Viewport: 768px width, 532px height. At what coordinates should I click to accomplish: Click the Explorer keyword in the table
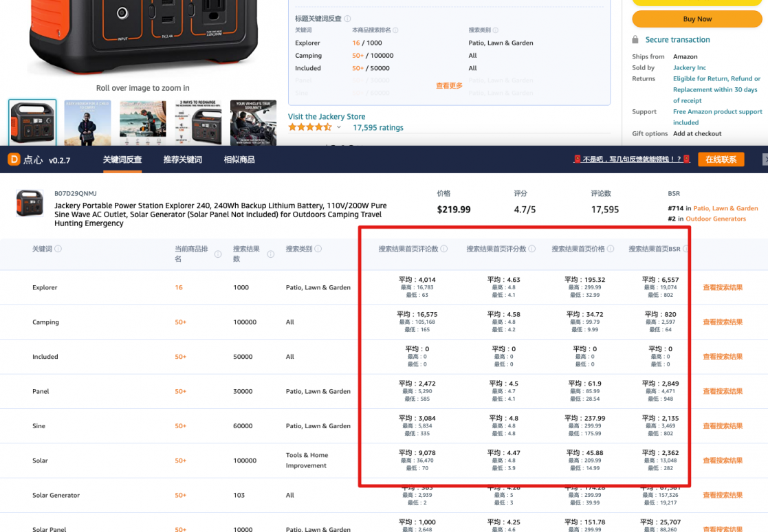coord(45,287)
